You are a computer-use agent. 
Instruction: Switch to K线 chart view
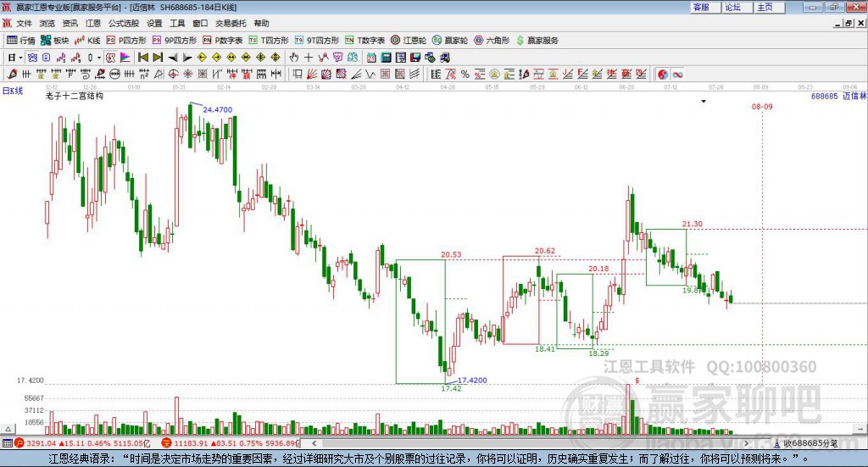pos(87,41)
